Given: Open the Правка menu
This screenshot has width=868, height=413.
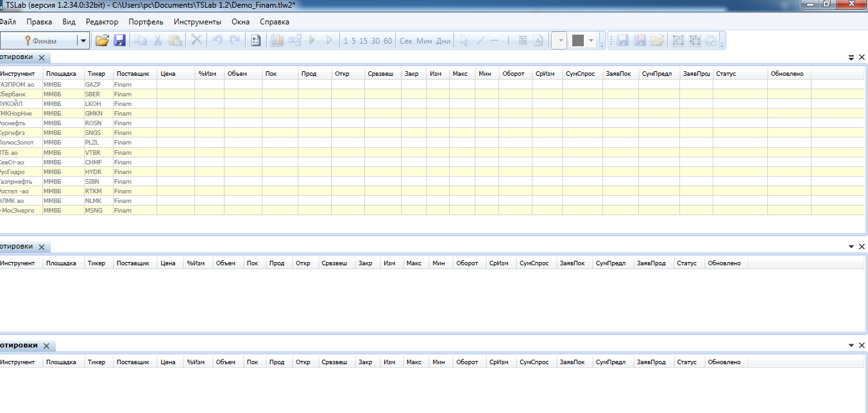Looking at the screenshot, I should click(39, 22).
